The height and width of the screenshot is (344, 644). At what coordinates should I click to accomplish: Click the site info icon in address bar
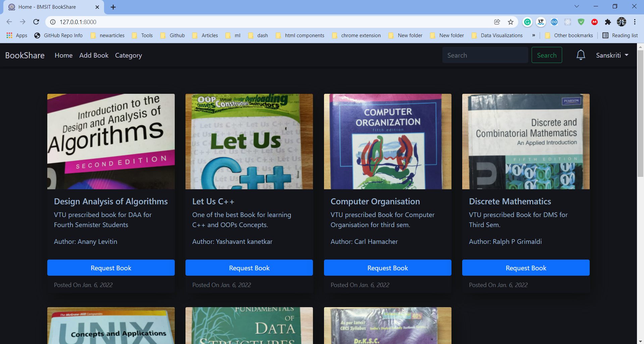point(53,22)
